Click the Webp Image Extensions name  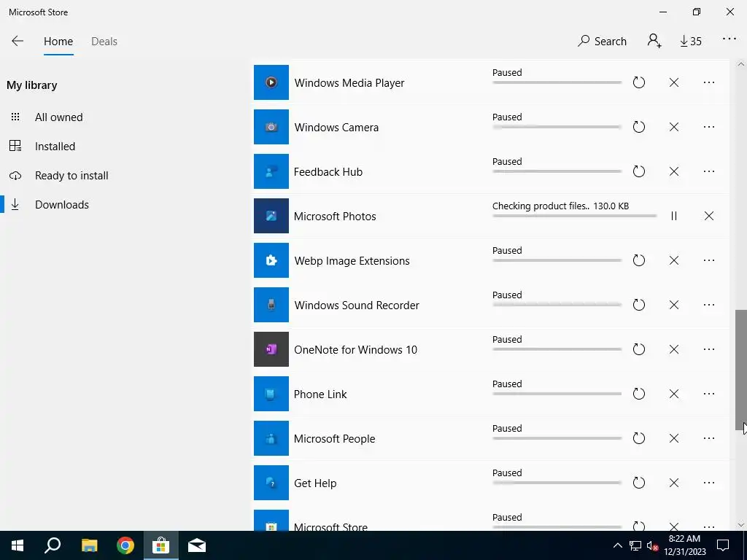[352, 261]
